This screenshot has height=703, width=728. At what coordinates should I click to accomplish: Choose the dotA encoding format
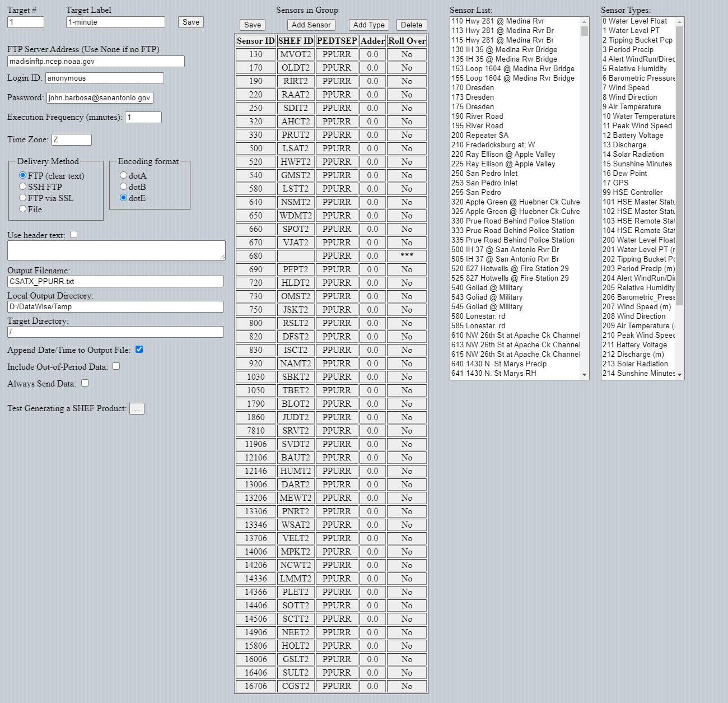pyautogui.click(x=124, y=175)
